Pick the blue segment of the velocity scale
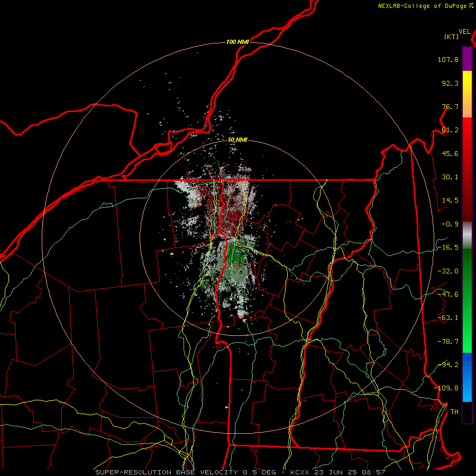 tap(467, 377)
